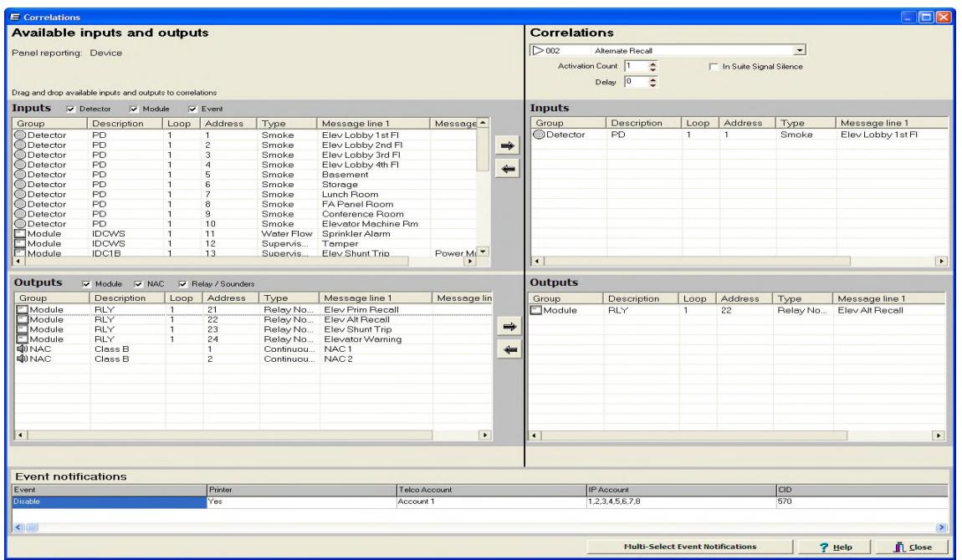Click detector icon in Correlations Inputs list
The height and width of the screenshot is (560, 962).
point(539,135)
